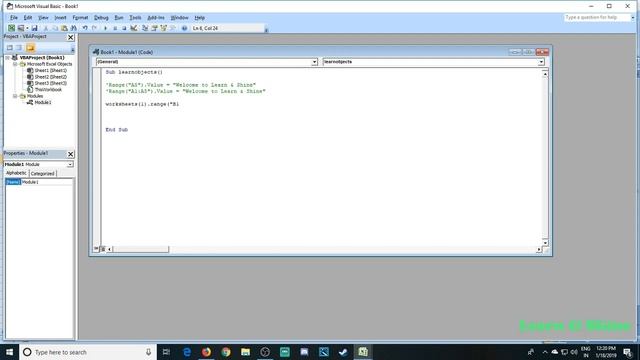Click the Visual Basic Help toolbar icon

tap(184, 28)
